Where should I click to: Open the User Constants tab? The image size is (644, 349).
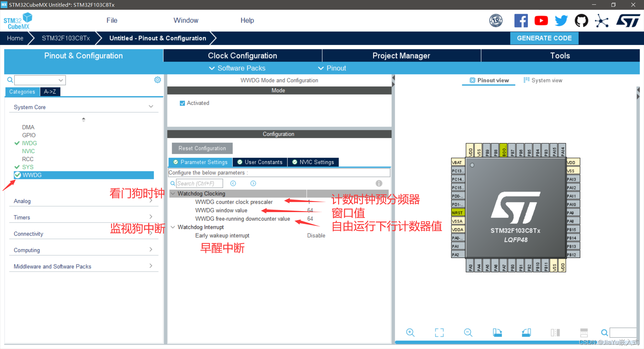point(260,162)
